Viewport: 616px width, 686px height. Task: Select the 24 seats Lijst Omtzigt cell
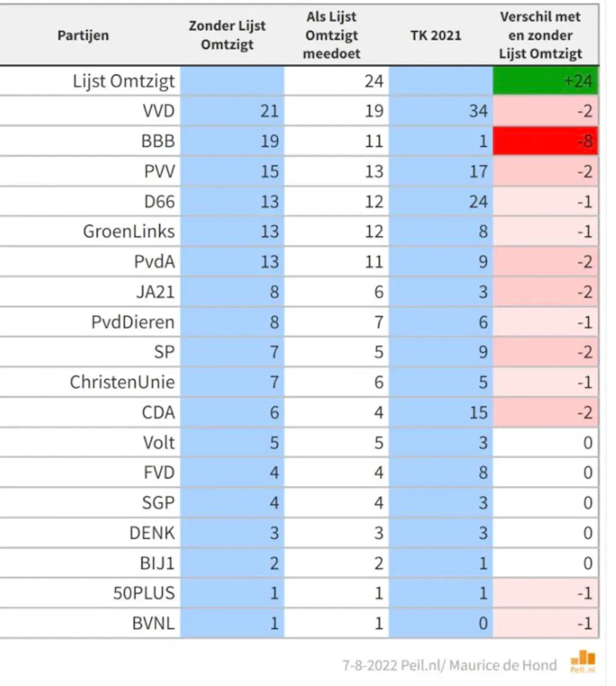pos(374,81)
